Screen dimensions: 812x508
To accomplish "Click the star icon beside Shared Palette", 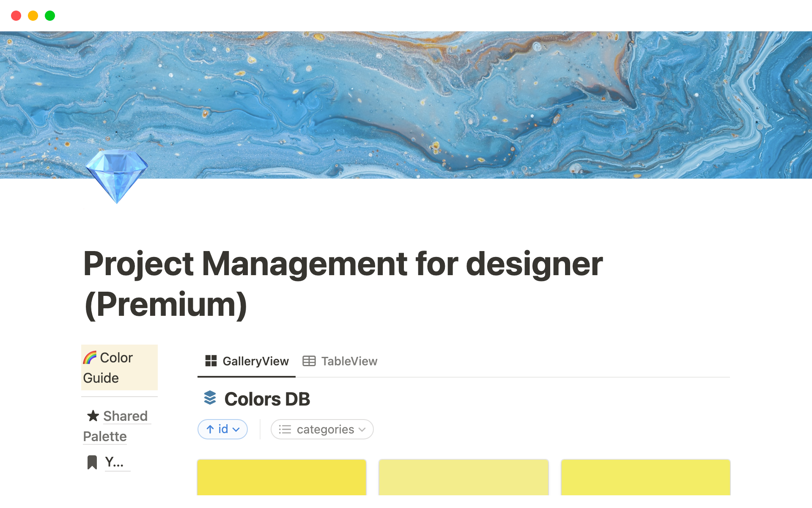I will tap(93, 416).
